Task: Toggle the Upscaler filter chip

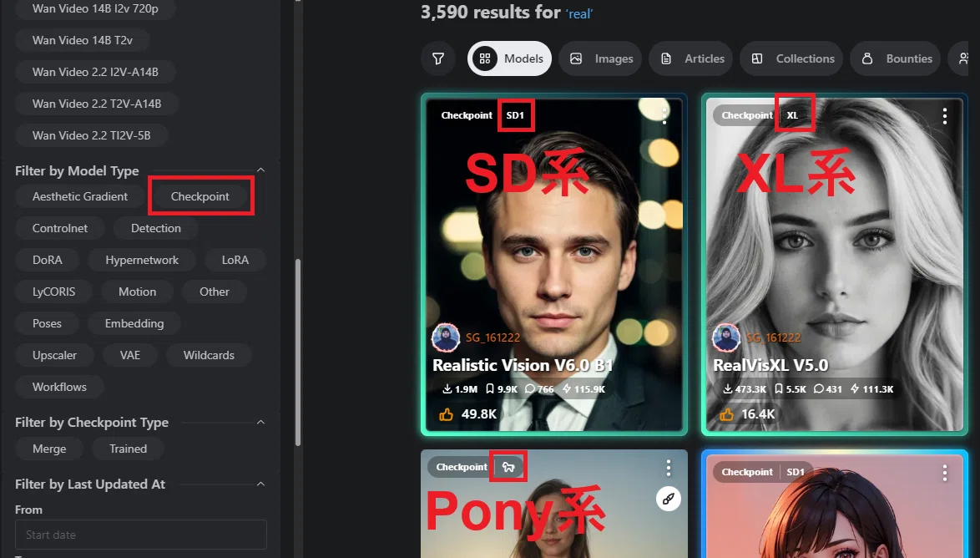Action: pyautogui.click(x=54, y=355)
